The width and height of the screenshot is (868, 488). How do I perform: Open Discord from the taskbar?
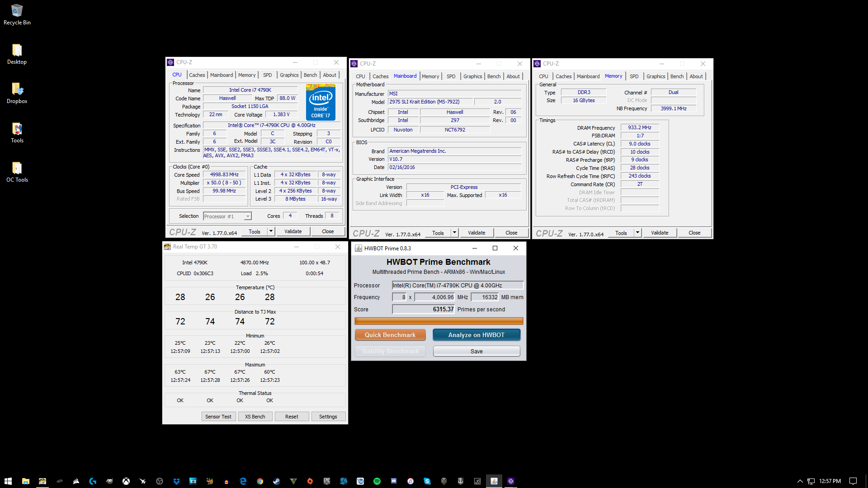394,481
